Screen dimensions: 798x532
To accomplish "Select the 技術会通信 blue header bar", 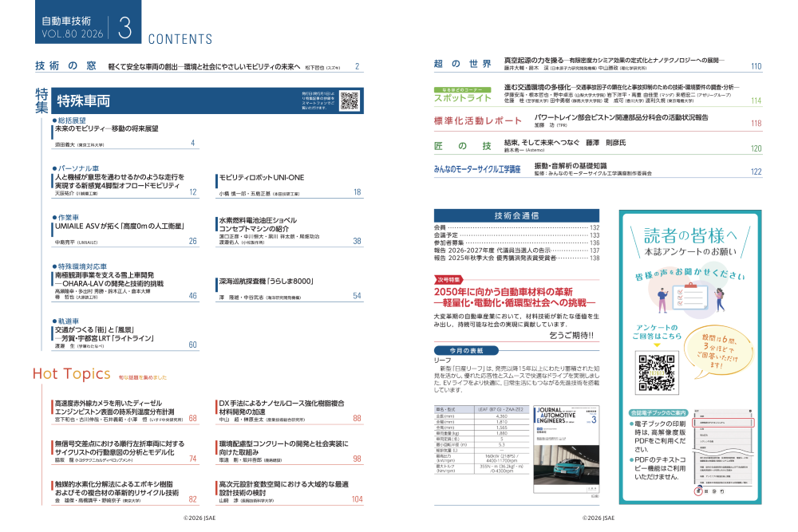I will [x=516, y=215].
